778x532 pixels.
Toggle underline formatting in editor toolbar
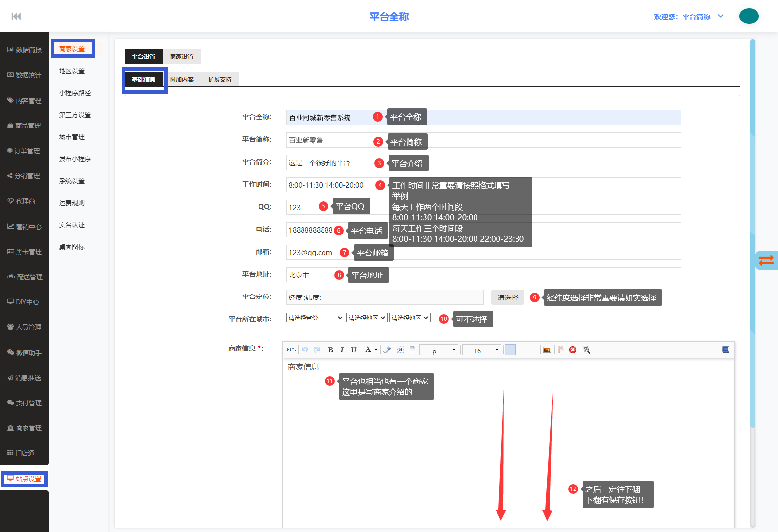coord(354,350)
